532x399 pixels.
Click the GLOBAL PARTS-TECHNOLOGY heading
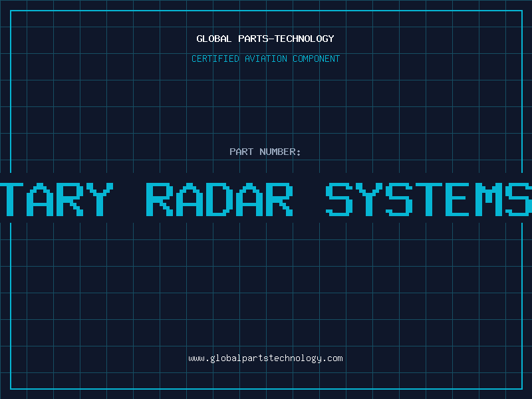click(265, 39)
